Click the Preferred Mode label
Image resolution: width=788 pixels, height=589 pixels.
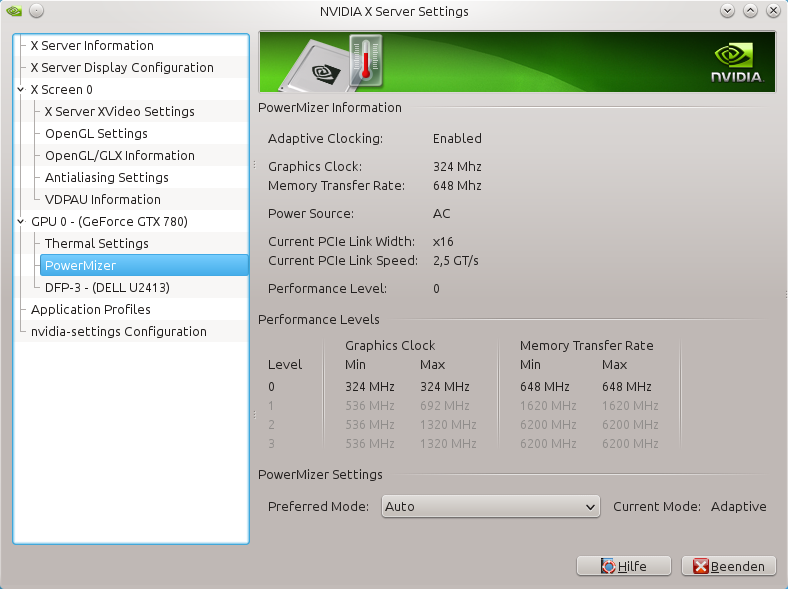[318, 507]
